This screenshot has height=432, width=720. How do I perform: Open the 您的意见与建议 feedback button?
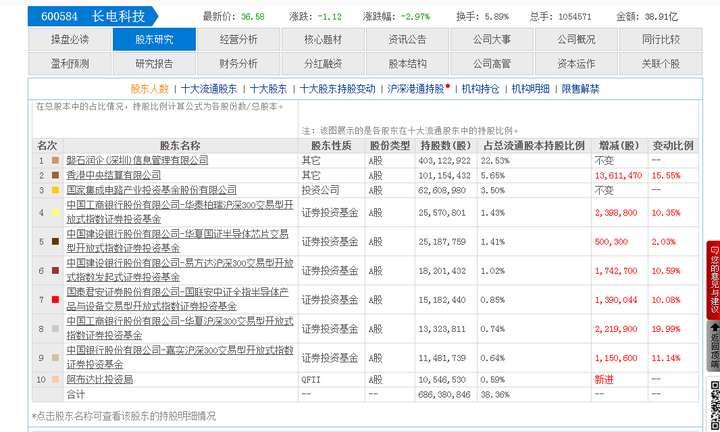pyautogui.click(x=714, y=280)
